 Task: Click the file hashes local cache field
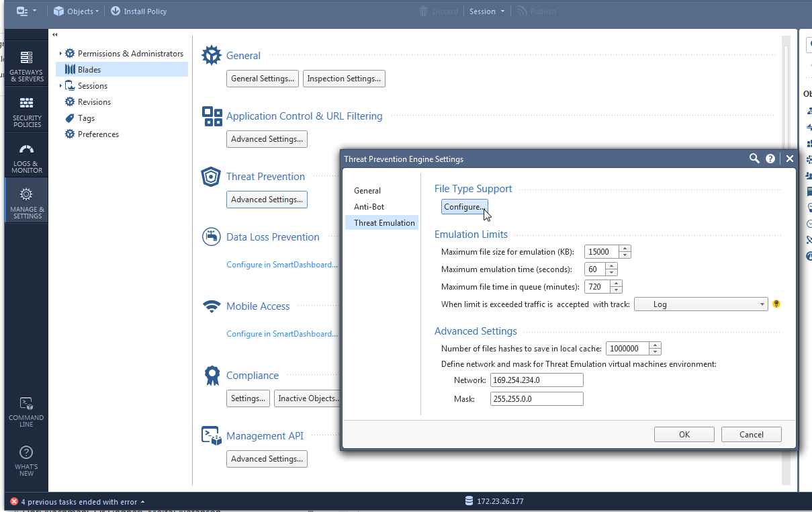tap(628, 349)
